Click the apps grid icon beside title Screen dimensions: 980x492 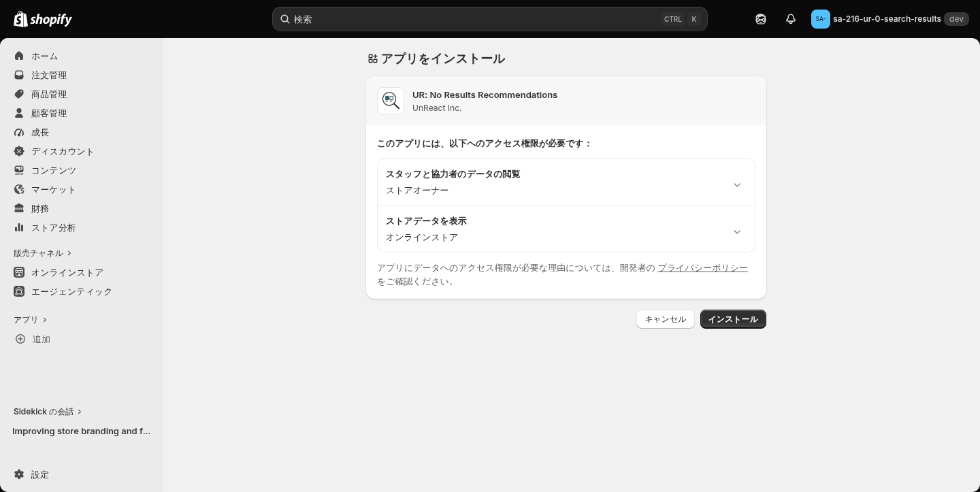(372, 59)
